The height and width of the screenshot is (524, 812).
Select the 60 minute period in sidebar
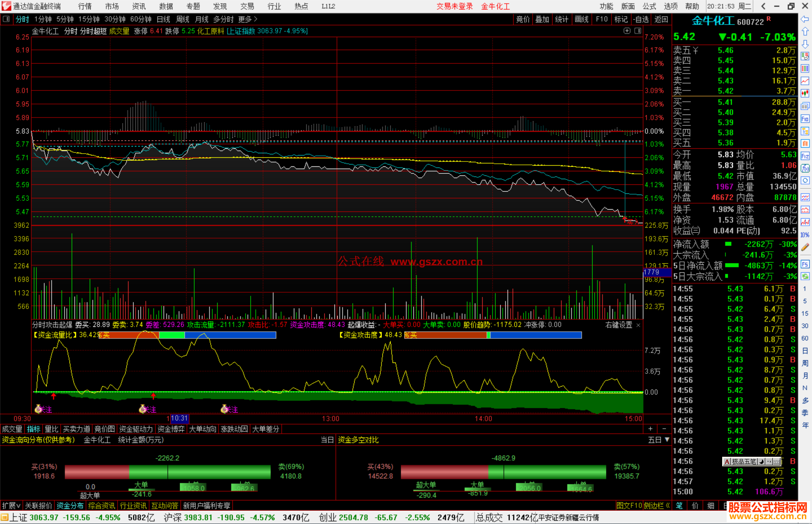pos(805,338)
